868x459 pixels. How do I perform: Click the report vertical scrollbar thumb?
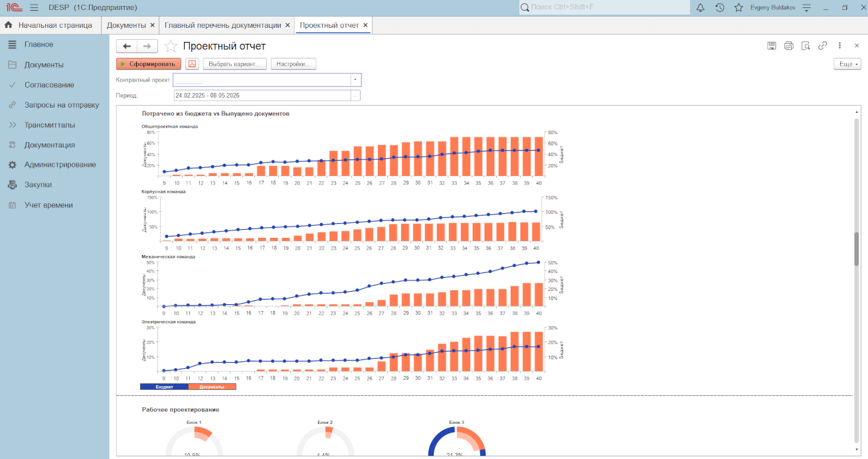(x=857, y=248)
